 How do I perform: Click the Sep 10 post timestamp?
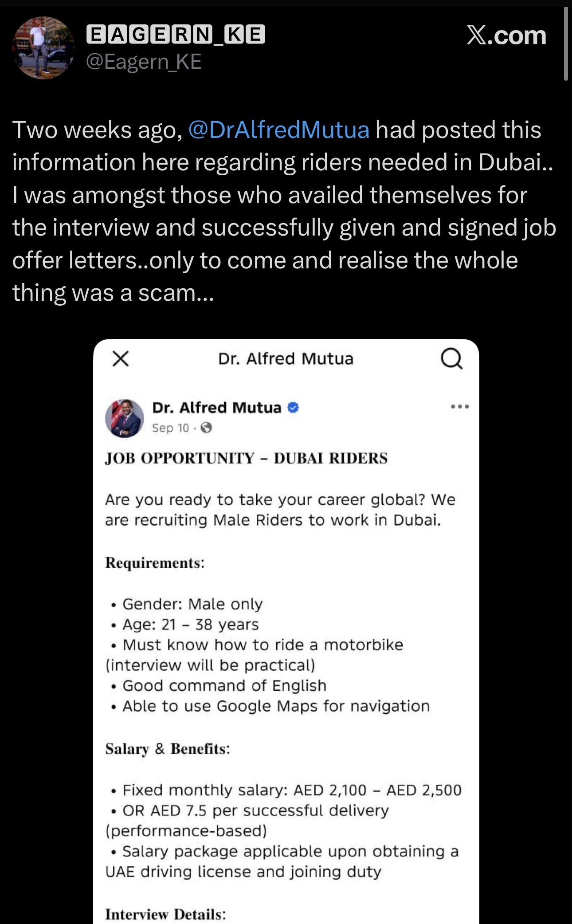[170, 428]
